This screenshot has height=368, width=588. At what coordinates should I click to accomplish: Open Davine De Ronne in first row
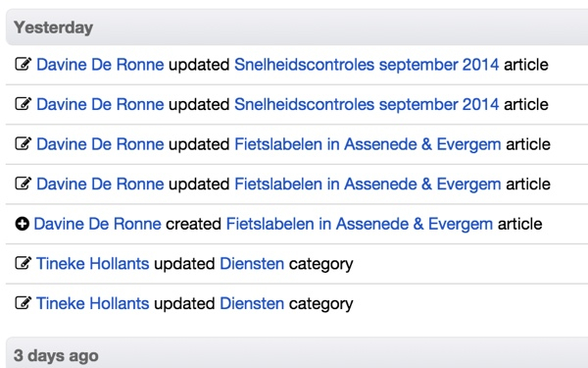[x=100, y=65]
